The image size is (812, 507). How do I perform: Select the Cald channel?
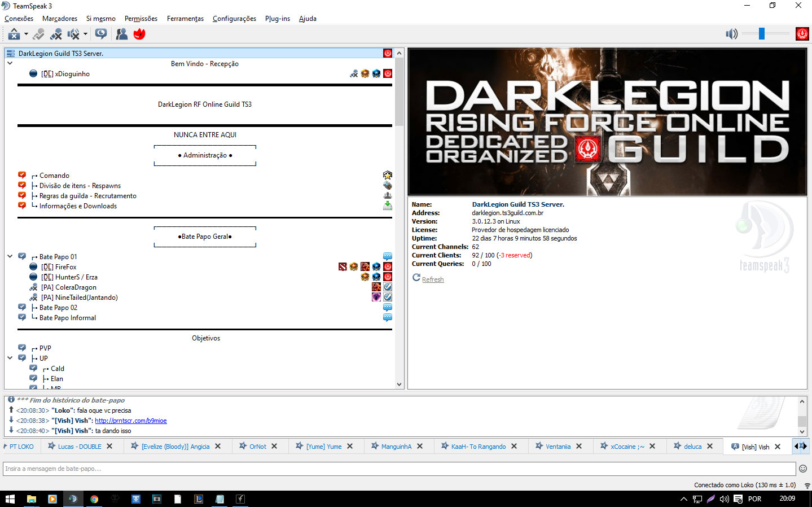click(x=57, y=369)
